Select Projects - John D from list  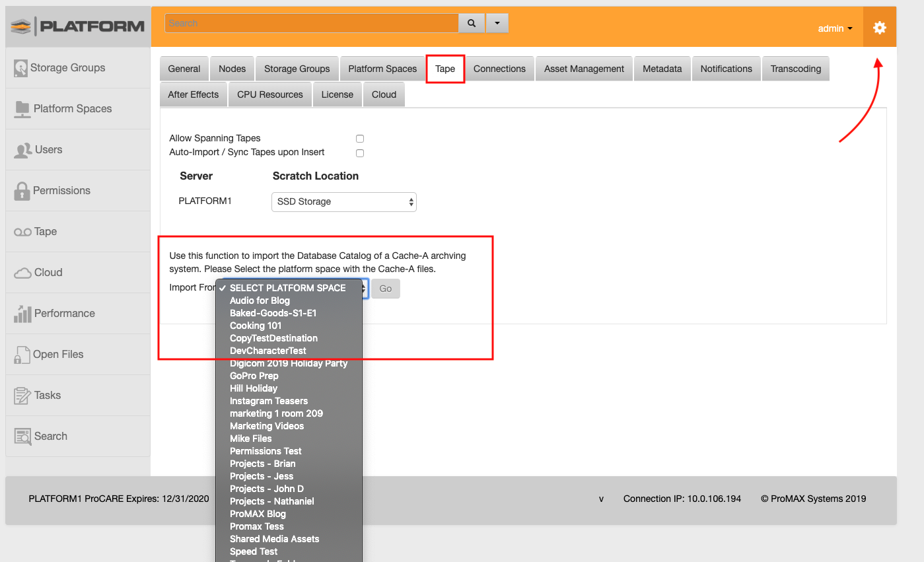[x=289, y=489]
